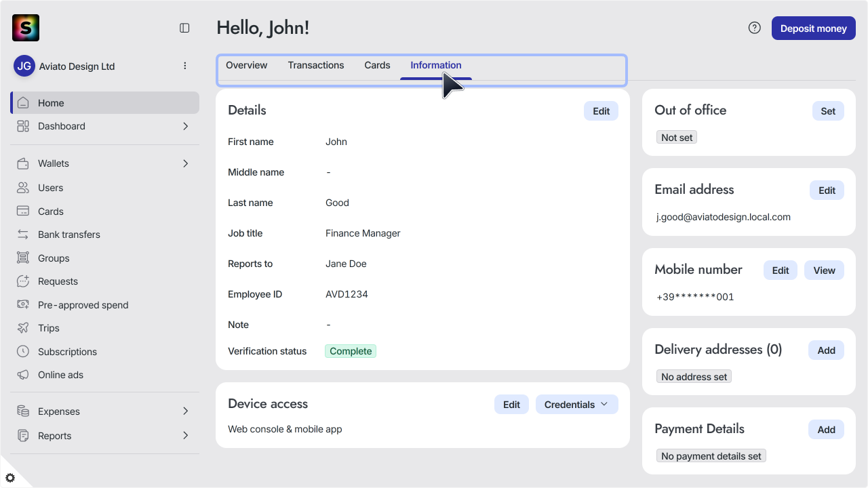Click the Pre-approved spend icon
The height and width of the screenshot is (488, 868).
coord(23,305)
